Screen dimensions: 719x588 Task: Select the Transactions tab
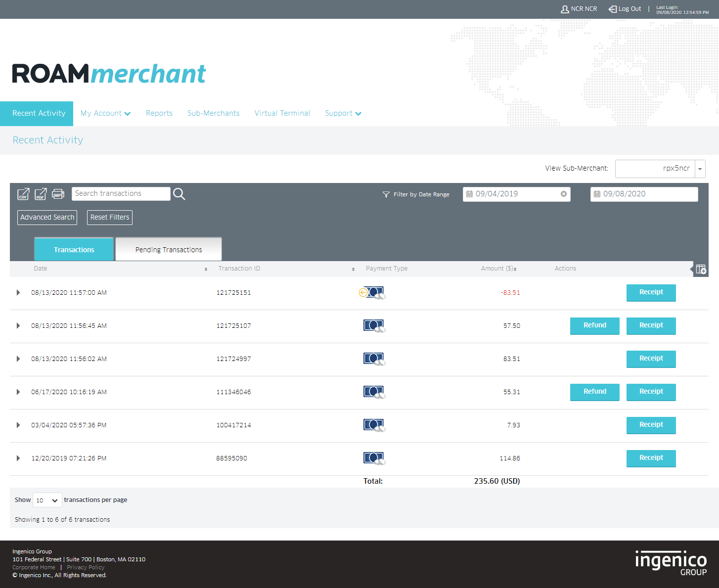[x=74, y=249]
